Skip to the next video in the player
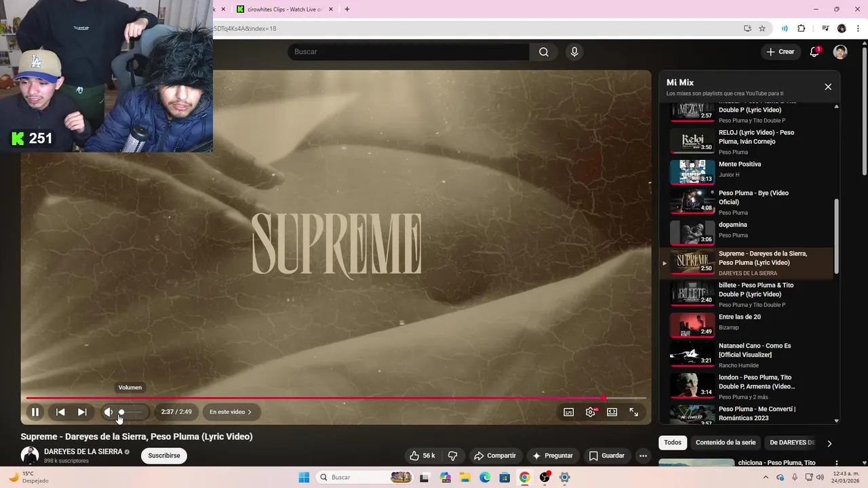 (x=82, y=412)
